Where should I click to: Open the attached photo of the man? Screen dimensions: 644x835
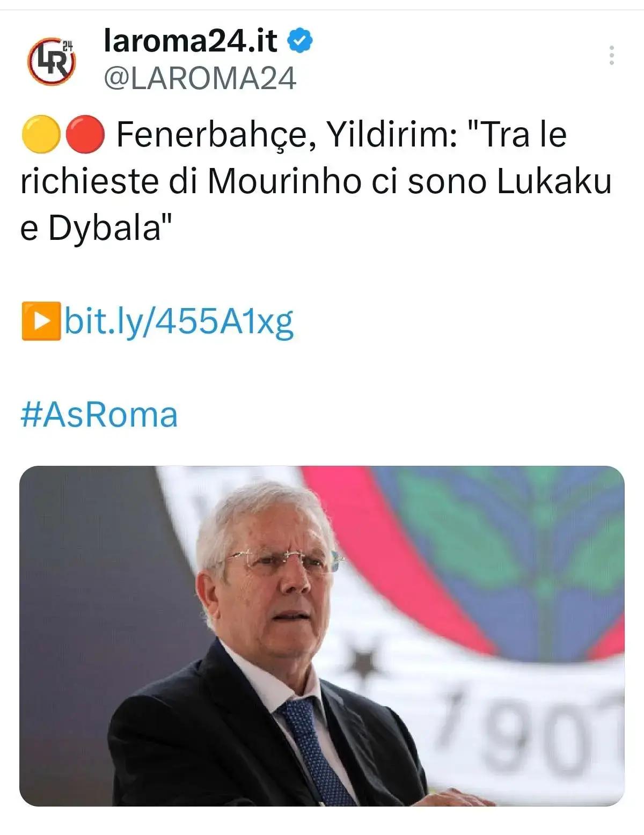[x=322, y=635]
